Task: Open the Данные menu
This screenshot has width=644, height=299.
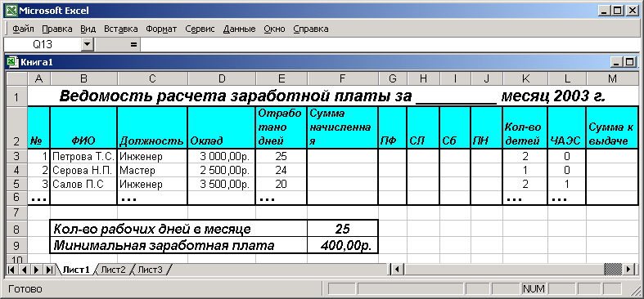Action: 240,29
